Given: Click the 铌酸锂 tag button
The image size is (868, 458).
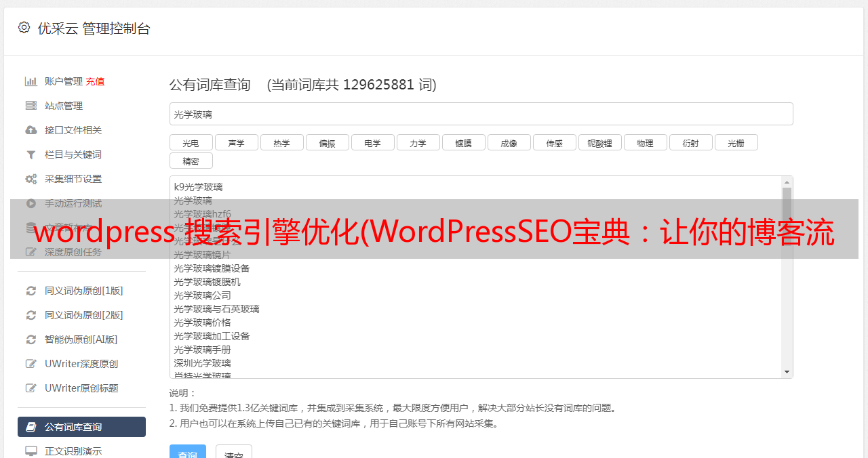Looking at the screenshot, I should (600, 142).
